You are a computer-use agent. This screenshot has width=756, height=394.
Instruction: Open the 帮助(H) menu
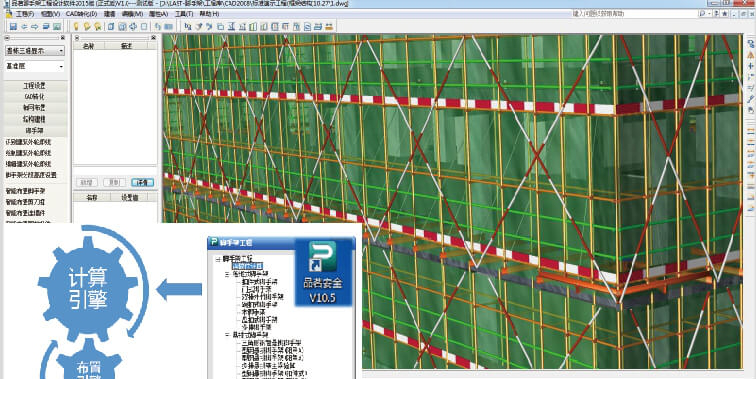(209, 14)
